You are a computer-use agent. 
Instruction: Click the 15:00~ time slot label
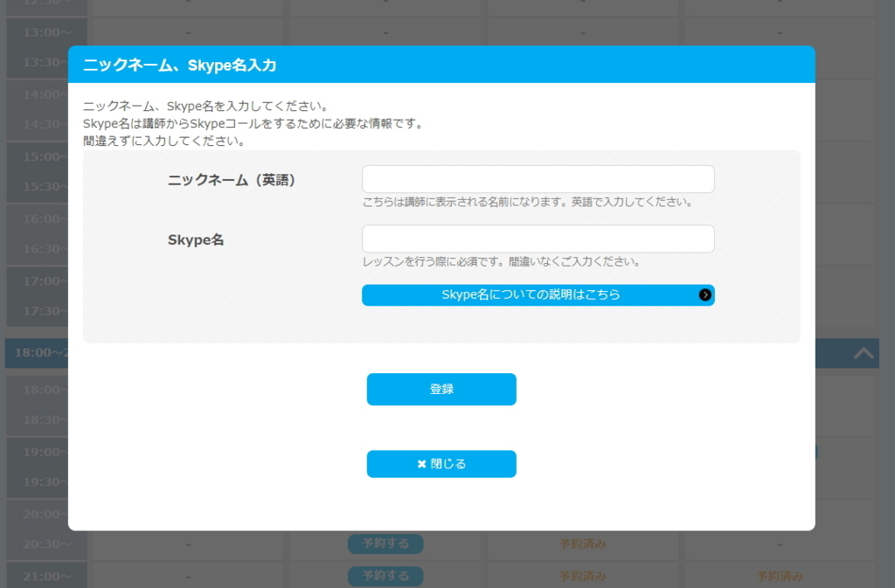click(47, 157)
